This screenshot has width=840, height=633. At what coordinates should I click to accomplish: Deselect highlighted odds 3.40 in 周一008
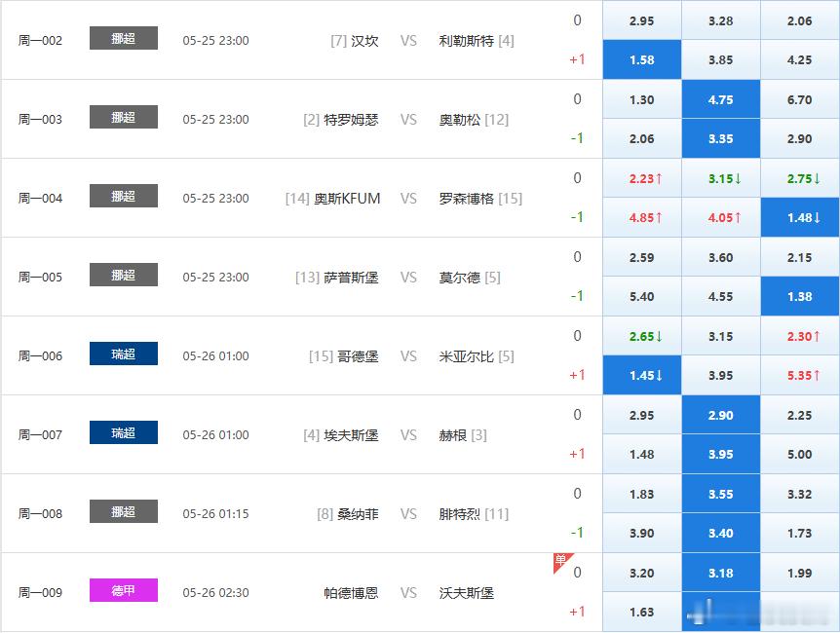720,533
